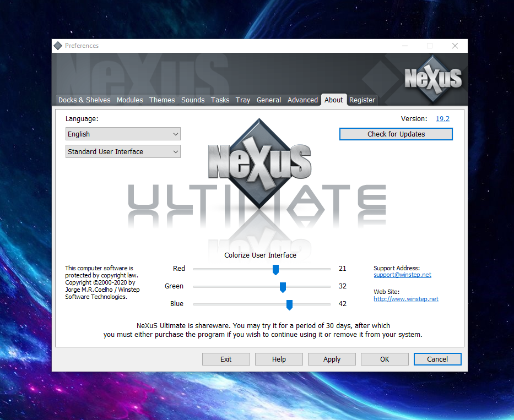Click the NeXuS logo in header banner
The width and height of the screenshot is (514, 420).
(x=433, y=78)
